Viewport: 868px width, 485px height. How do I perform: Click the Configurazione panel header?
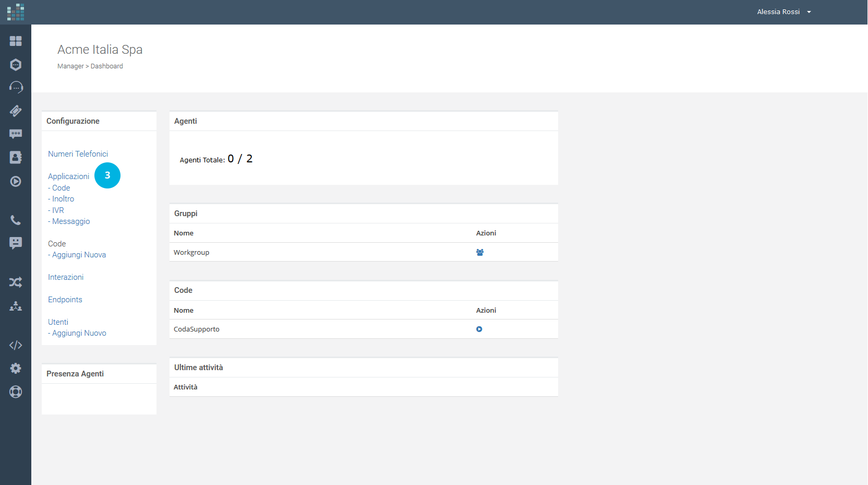pyautogui.click(x=99, y=121)
